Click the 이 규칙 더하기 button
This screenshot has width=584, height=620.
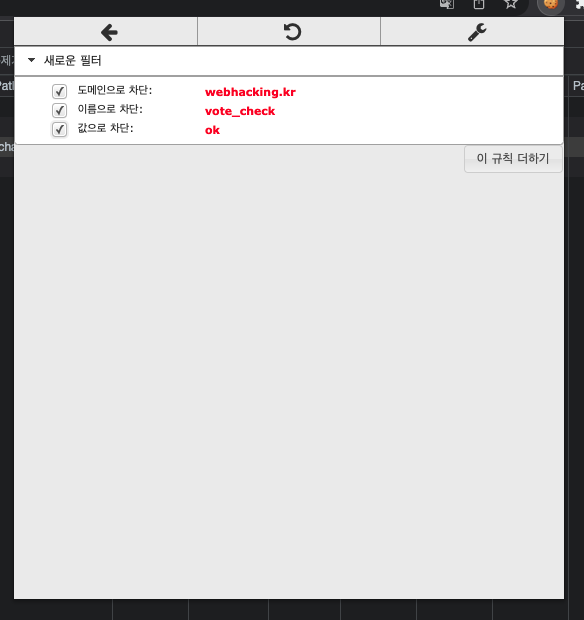pyautogui.click(x=513, y=159)
